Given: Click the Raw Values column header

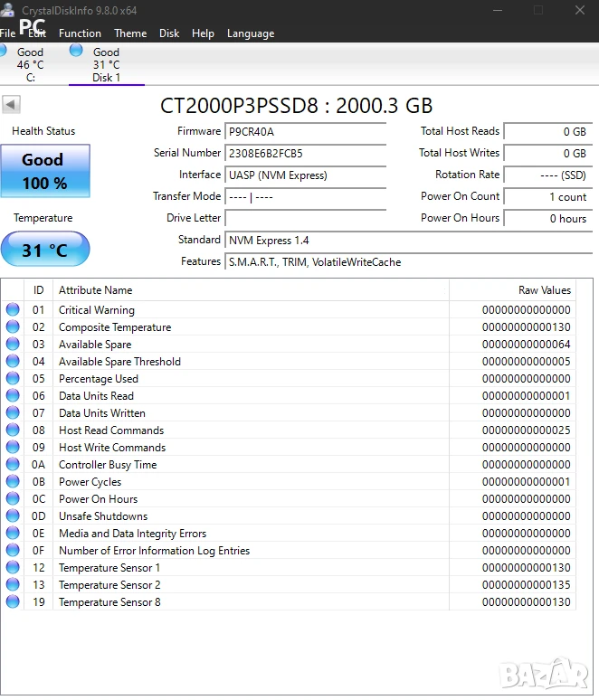Looking at the screenshot, I should [x=513, y=290].
